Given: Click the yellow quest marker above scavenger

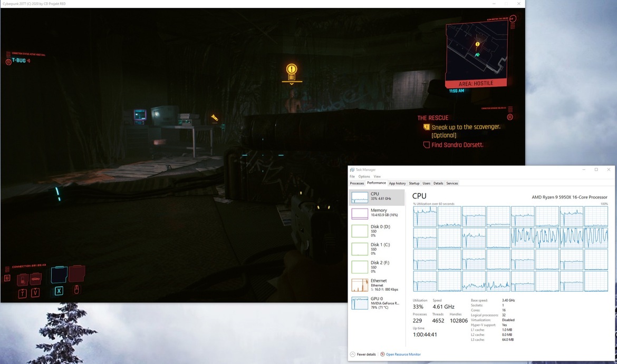Looking at the screenshot, I should coord(292,73).
